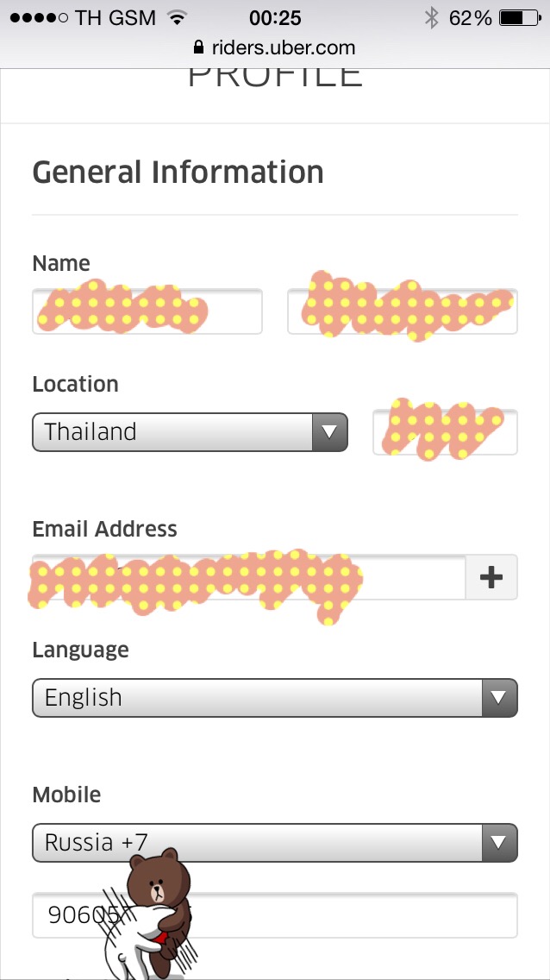
Task: Tap the battery icon in status bar
Action: (x=520, y=18)
